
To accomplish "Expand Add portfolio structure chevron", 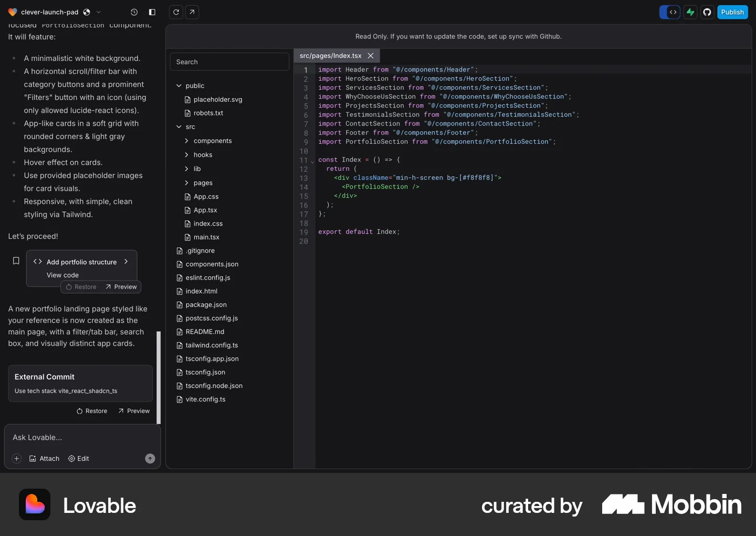I will click(126, 262).
